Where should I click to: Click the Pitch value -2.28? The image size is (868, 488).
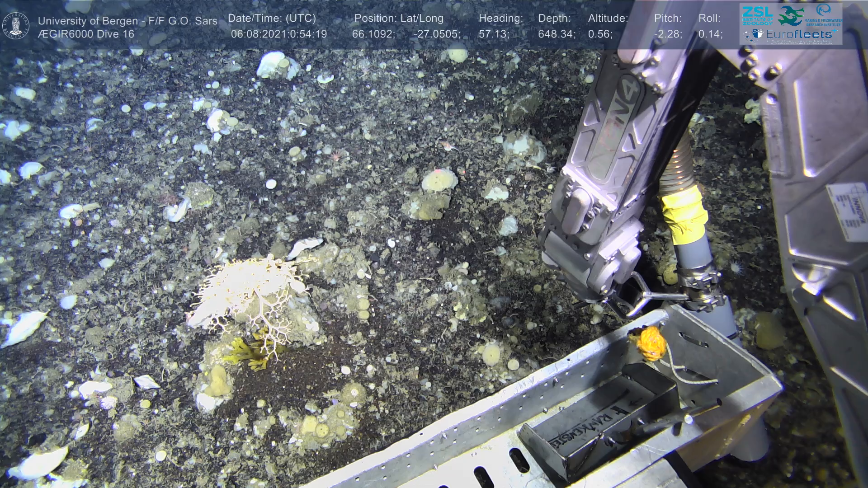click(668, 34)
